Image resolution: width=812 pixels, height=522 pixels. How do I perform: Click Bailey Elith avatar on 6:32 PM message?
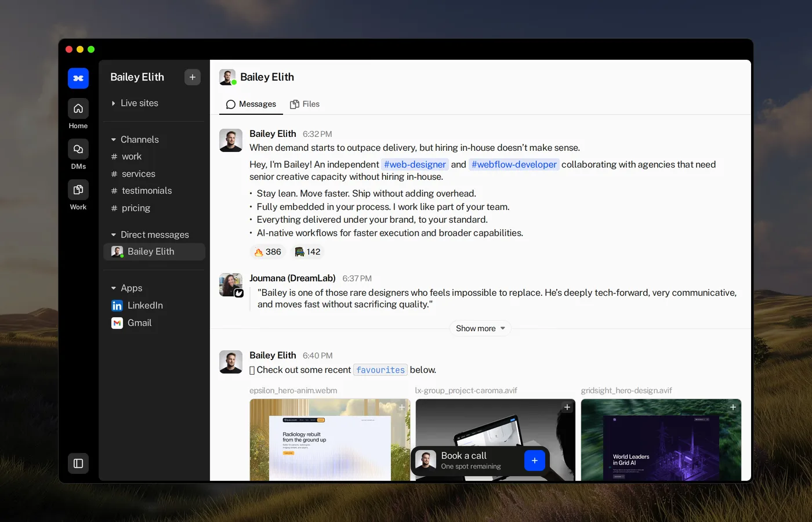(x=231, y=140)
